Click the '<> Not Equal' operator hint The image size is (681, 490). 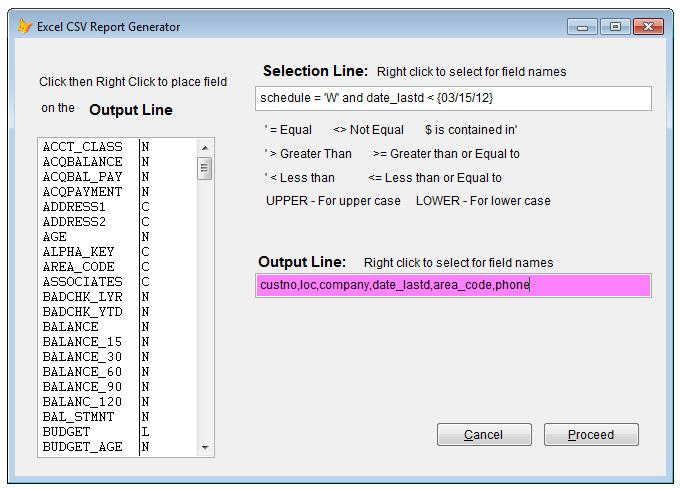368,130
